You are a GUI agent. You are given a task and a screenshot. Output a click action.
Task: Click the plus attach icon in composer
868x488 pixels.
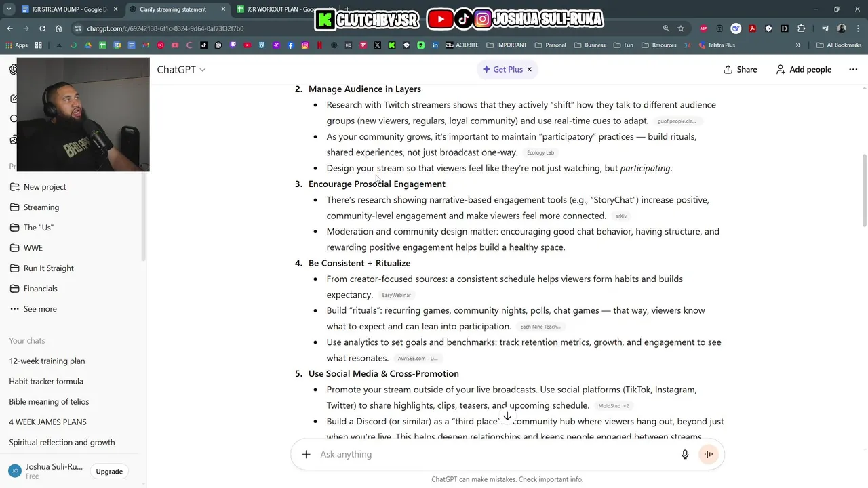[x=306, y=454]
